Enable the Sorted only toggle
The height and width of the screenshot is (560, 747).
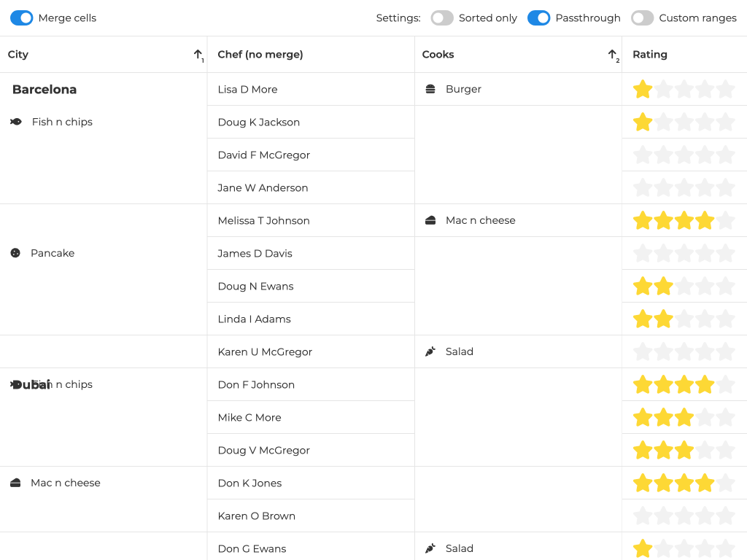[x=442, y=17]
